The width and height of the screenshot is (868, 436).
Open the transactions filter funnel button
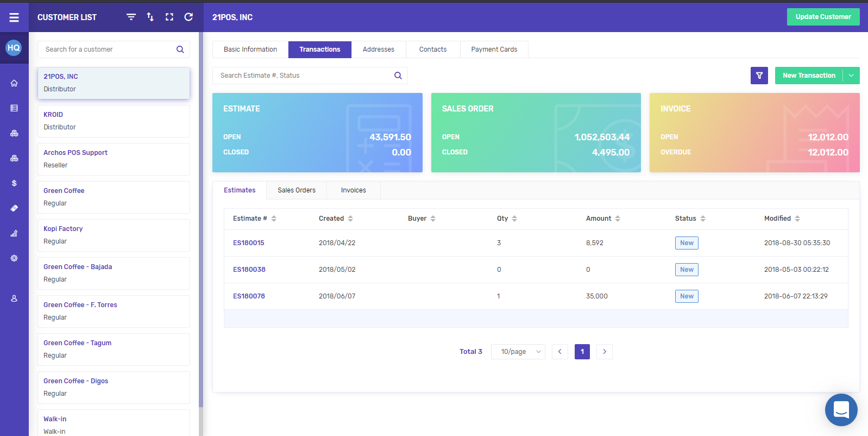tap(759, 76)
